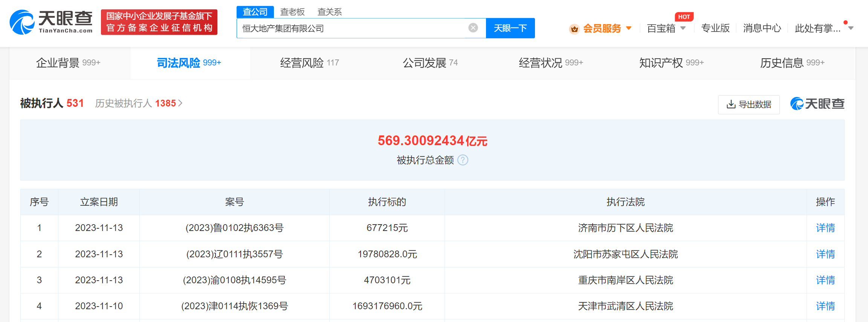The width and height of the screenshot is (868, 322).
Task: Click date 2023-11-10 in row 4
Action: 99,306
